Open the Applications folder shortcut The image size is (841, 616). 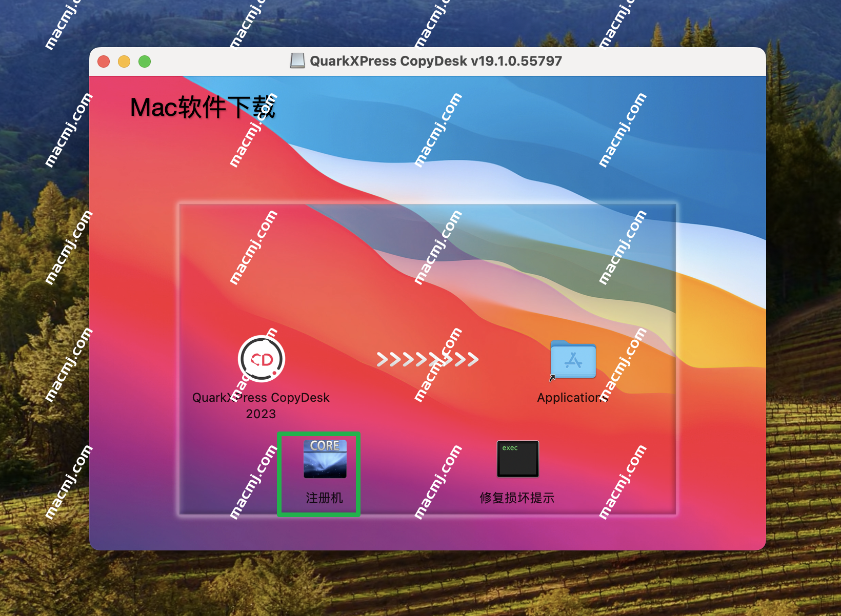point(573,360)
